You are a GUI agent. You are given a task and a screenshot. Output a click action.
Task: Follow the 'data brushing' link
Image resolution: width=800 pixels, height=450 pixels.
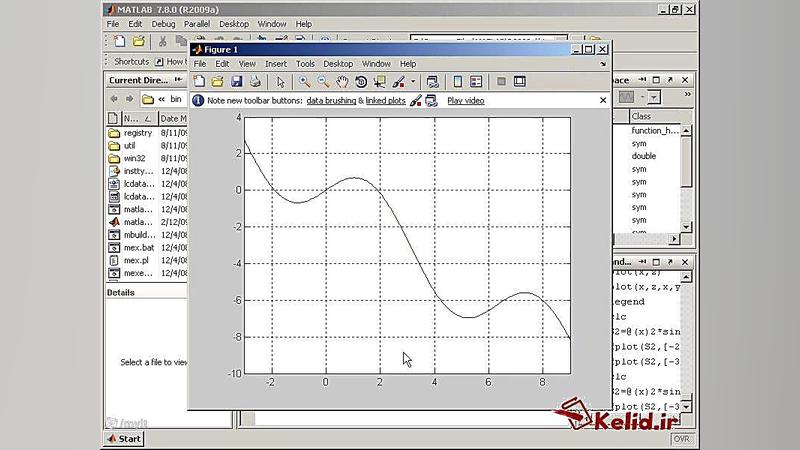331,101
